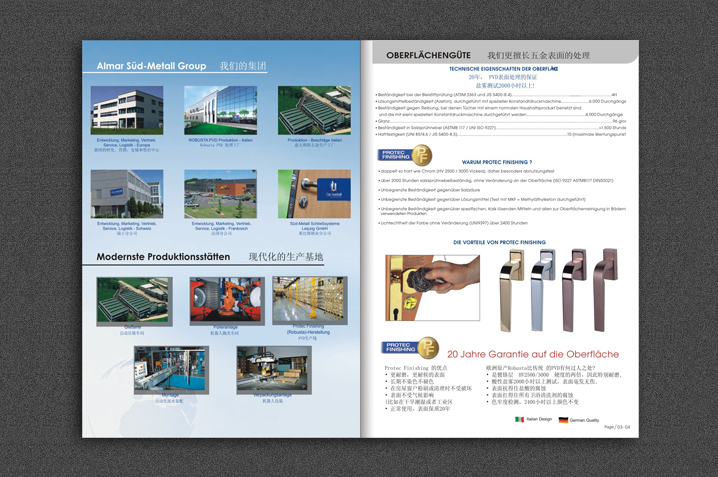Click the Chinese heading beside OBERFLÄCHENGÜTE
718x477 pixels.
538,55
